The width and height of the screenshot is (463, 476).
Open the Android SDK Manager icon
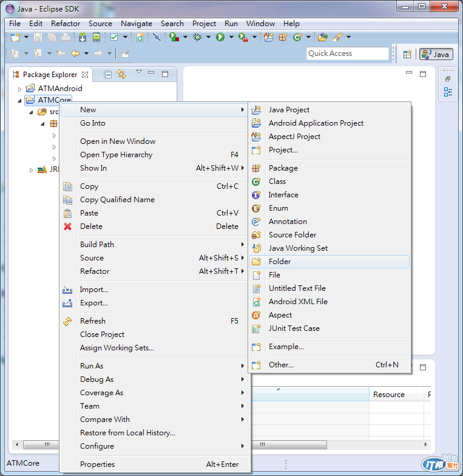pyautogui.click(x=83, y=37)
